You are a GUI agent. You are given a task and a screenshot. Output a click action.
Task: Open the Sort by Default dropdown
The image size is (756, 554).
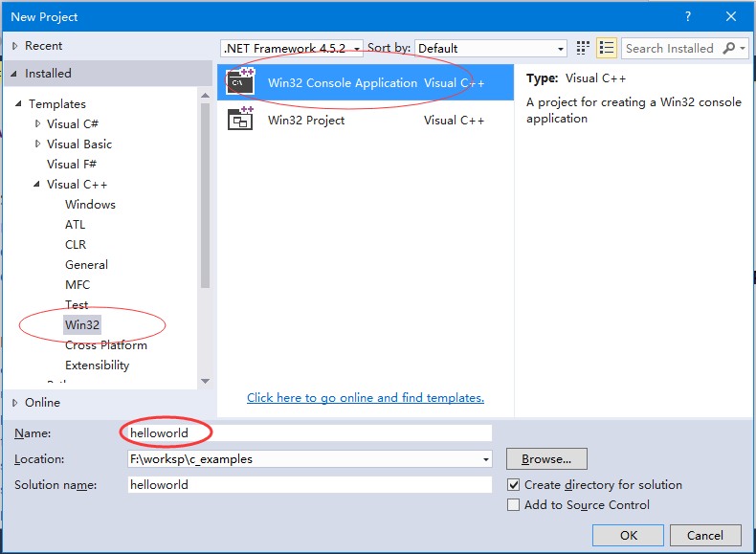[491, 48]
